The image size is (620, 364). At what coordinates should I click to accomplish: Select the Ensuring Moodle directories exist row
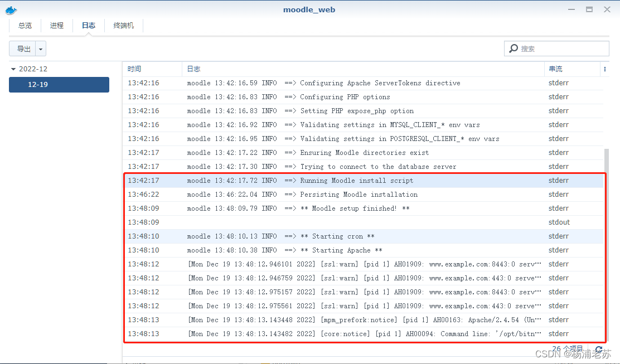click(363, 153)
